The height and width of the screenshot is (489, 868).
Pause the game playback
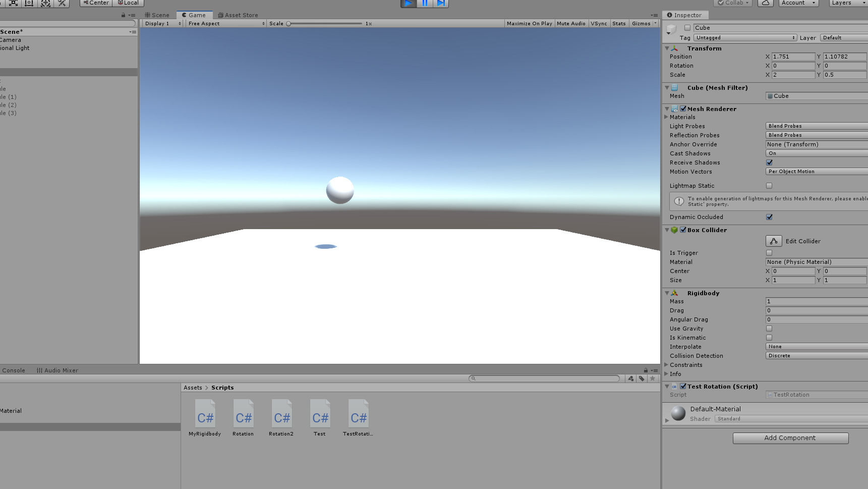click(x=425, y=3)
